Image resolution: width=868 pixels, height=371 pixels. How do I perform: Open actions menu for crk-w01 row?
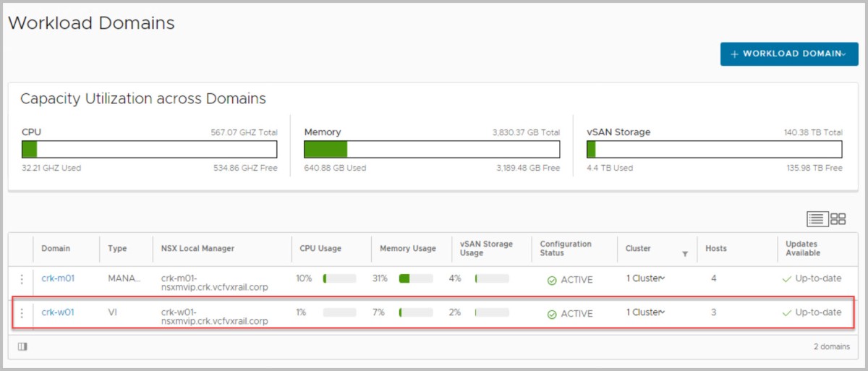pyautogui.click(x=22, y=313)
